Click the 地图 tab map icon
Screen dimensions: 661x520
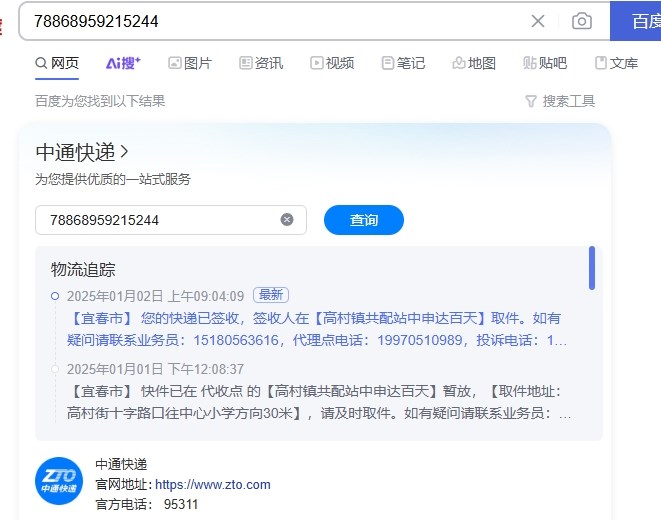[458, 63]
